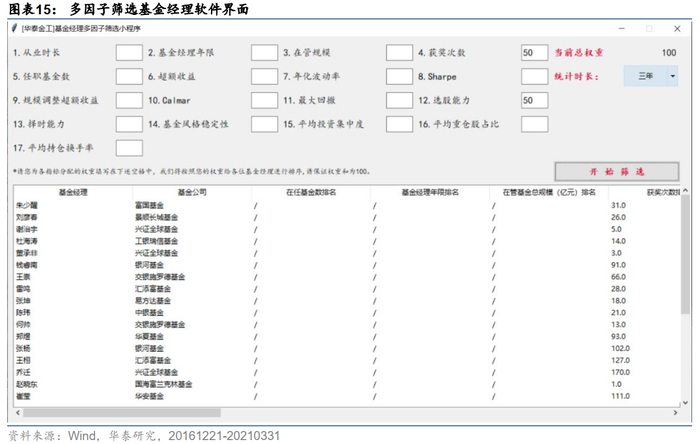Viewport: 700px width, 444px height.
Task: Open the 统计时长 dropdown arrow
Action: point(673,76)
